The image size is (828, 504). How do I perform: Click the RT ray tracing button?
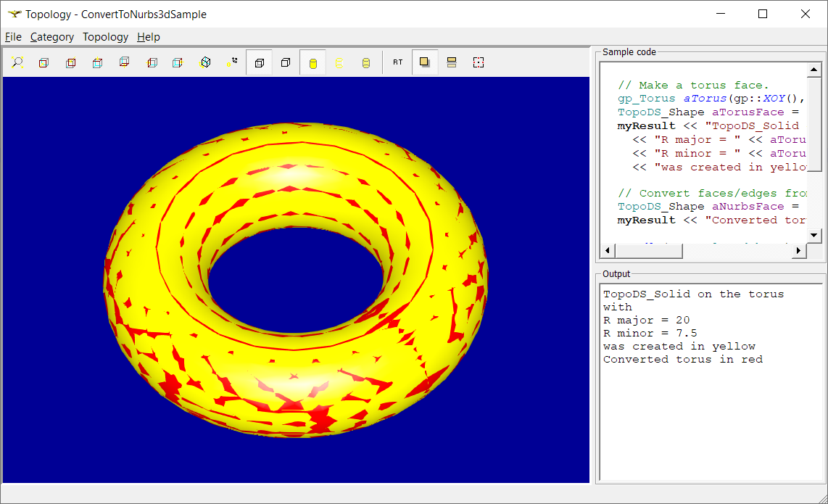pos(398,63)
